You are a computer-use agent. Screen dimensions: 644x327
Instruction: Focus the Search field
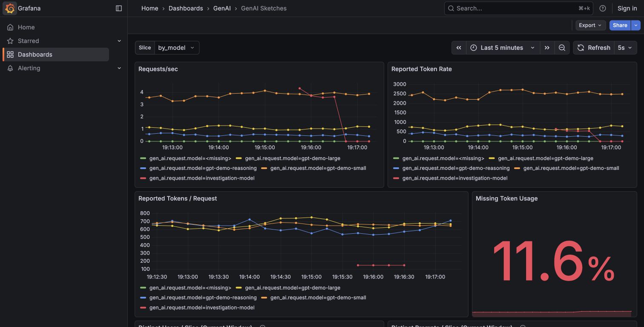tap(518, 8)
